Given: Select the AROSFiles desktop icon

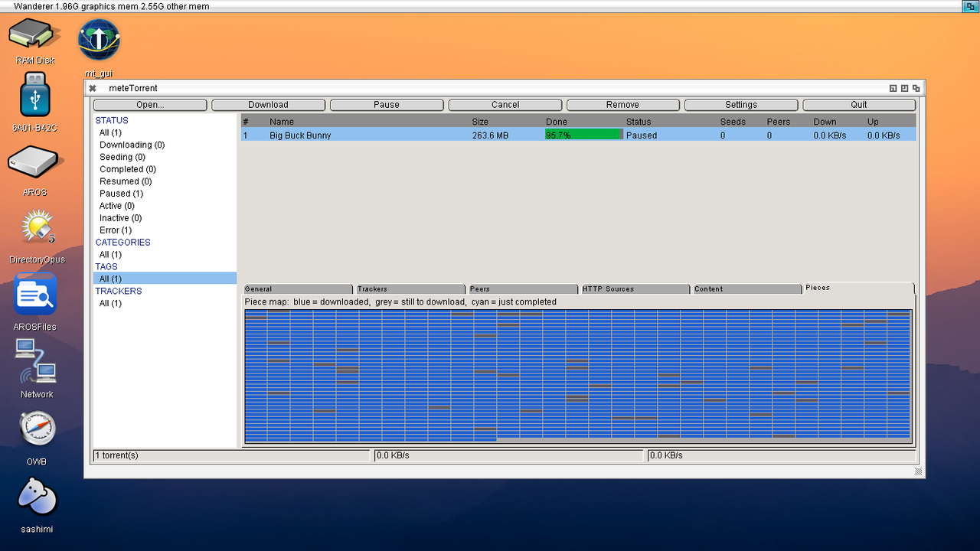Looking at the screenshot, I should pos(35,295).
